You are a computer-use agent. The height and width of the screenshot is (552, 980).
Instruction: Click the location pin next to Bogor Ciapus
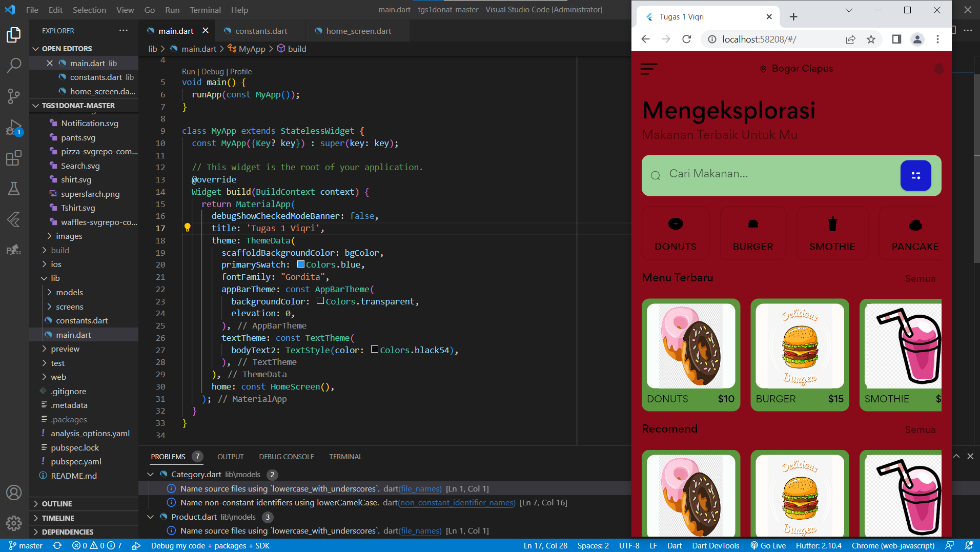tap(763, 68)
